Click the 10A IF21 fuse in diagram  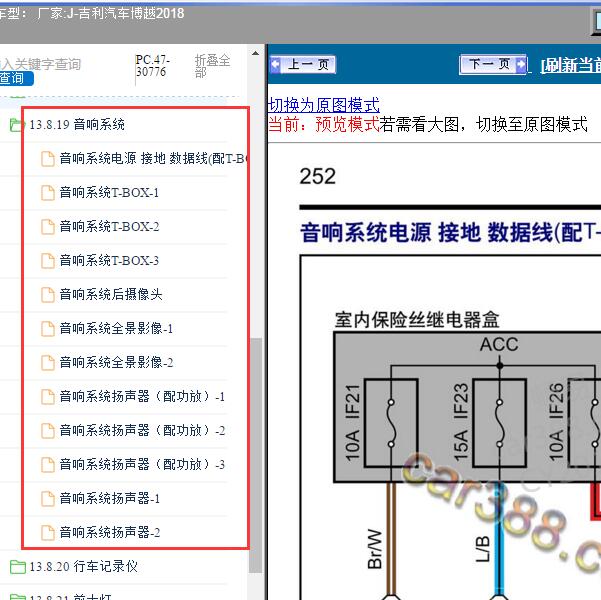tap(391, 423)
